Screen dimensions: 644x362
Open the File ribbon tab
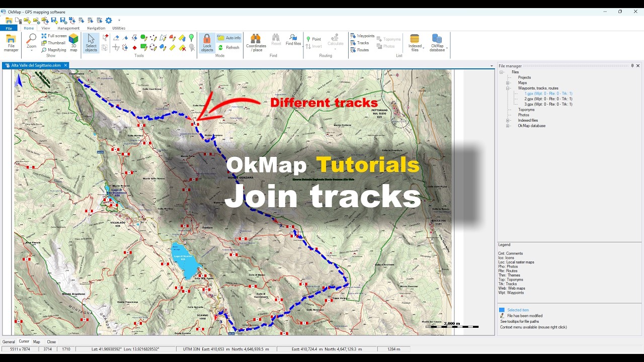point(9,28)
